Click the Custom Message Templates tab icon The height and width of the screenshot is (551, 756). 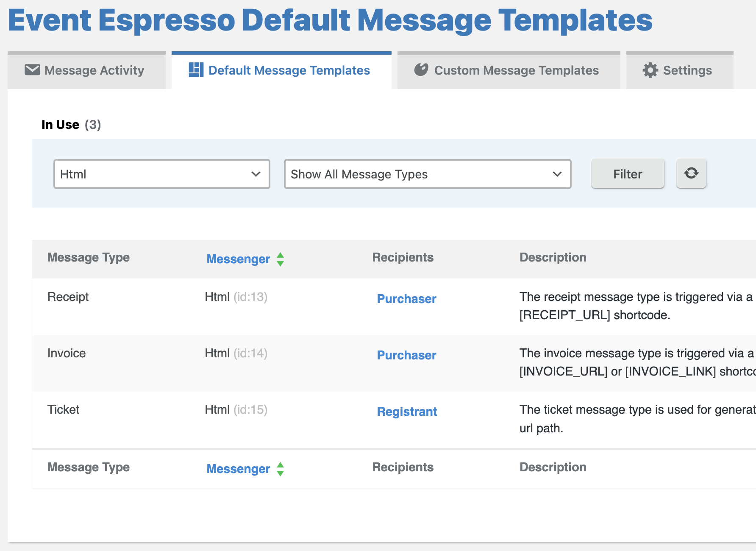coord(421,70)
